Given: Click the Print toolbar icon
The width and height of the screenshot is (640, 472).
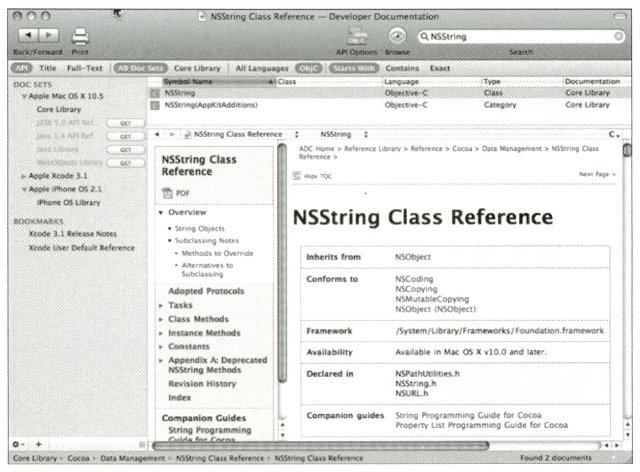Looking at the screenshot, I should [80, 36].
